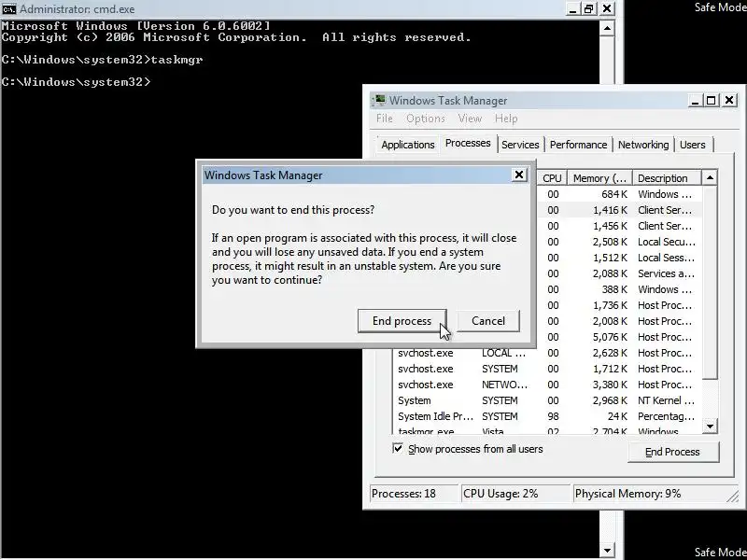Click End Process button in Task Manager

click(672, 452)
